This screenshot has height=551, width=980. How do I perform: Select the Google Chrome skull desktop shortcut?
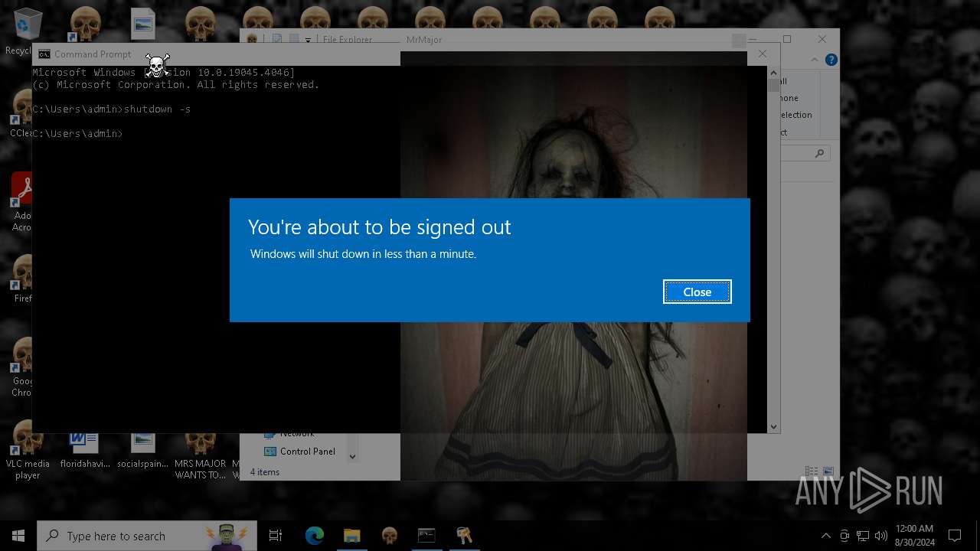coord(23,367)
